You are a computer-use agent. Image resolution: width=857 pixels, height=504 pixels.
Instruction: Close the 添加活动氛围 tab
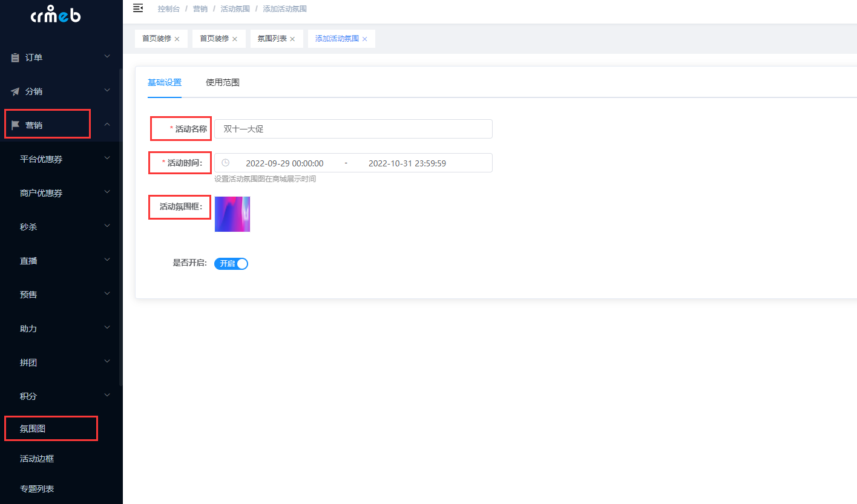(364, 39)
